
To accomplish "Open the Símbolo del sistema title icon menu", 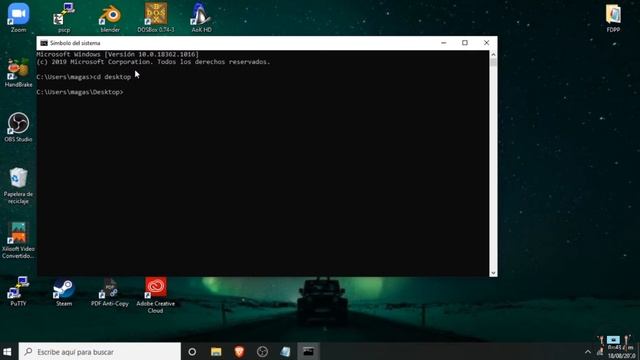I will pos(44,43).
